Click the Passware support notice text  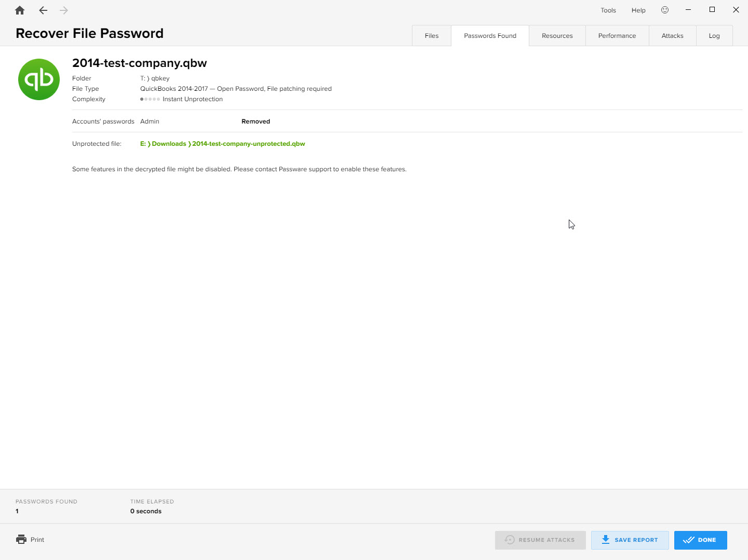[x=239, y=169]
